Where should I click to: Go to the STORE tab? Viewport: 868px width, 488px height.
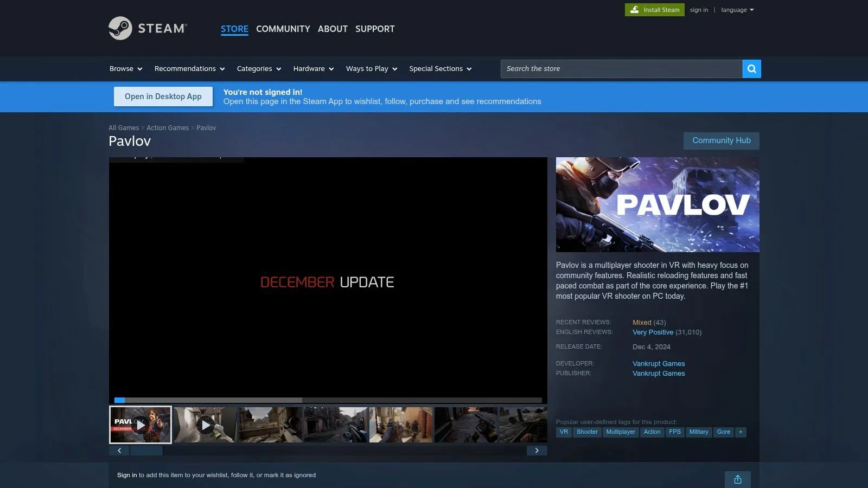tap(234, 29)
